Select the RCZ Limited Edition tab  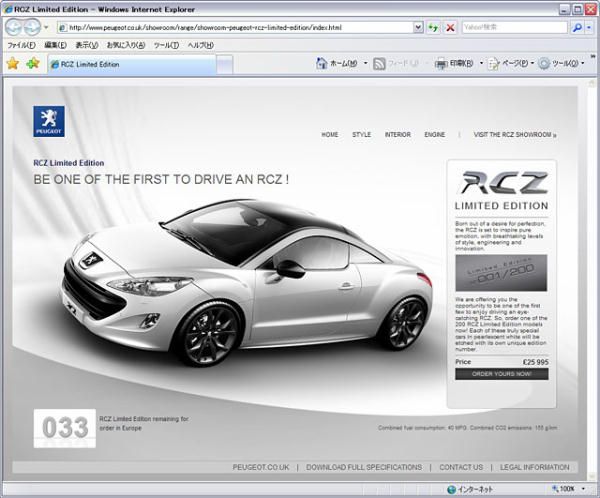(x=132, y=64)
